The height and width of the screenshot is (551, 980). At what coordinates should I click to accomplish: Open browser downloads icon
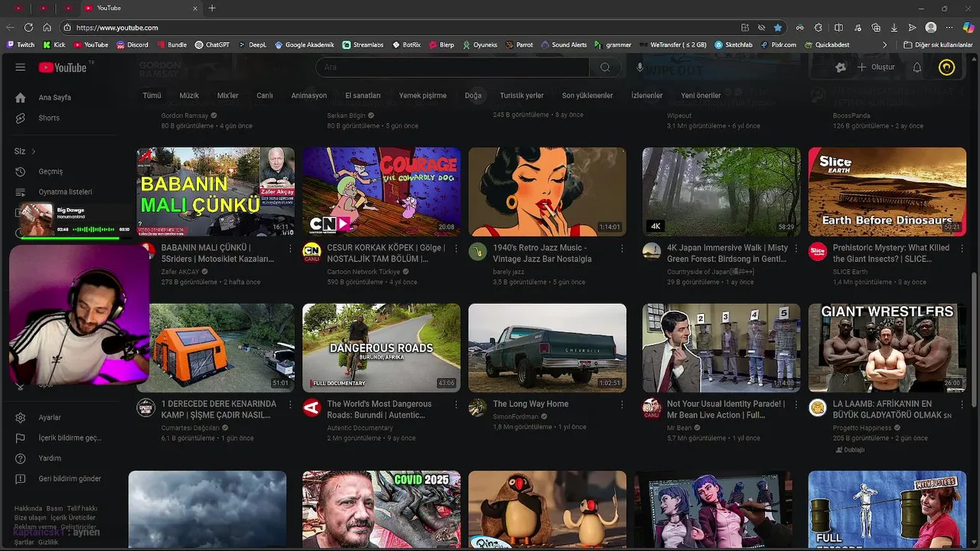(894, 28)
